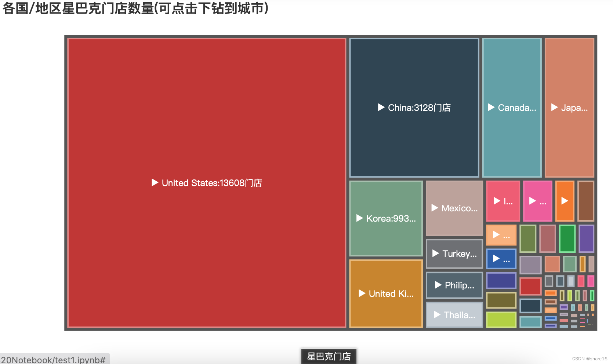
Task: Open the China:3128门店 treemap block
Action: point(414,108)
